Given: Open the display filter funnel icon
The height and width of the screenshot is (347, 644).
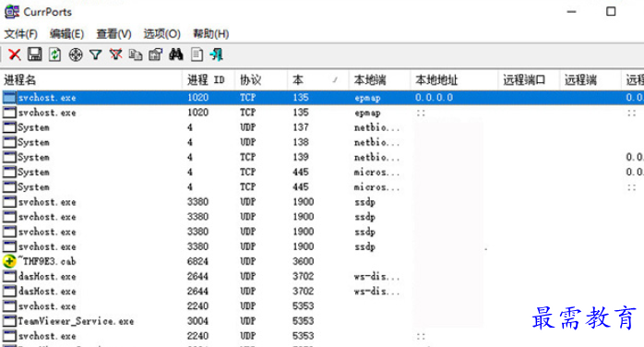Looking at the screenshot, I should click(x=96, y=54).
